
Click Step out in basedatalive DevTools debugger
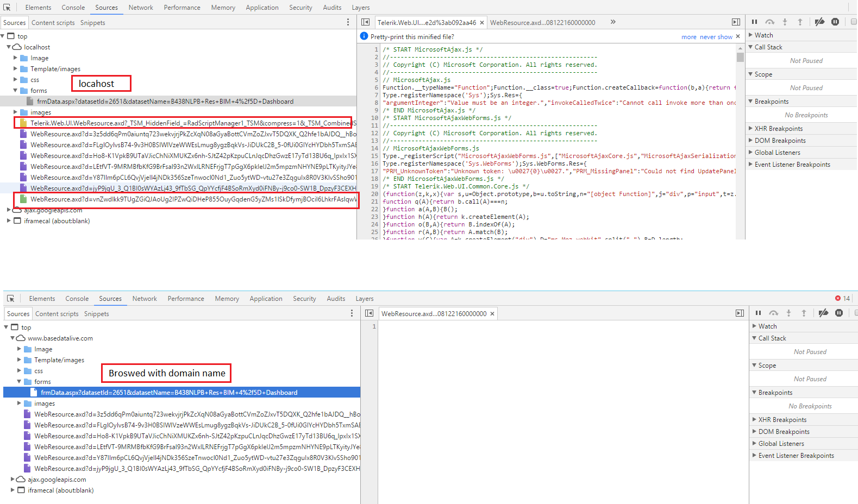[x=804, y=313]
